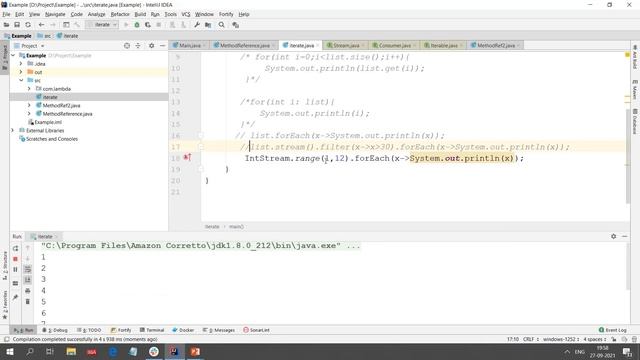Click the Open folder toolbar icon
Viewport: 640px width, 360px height.
click(6, 25)
